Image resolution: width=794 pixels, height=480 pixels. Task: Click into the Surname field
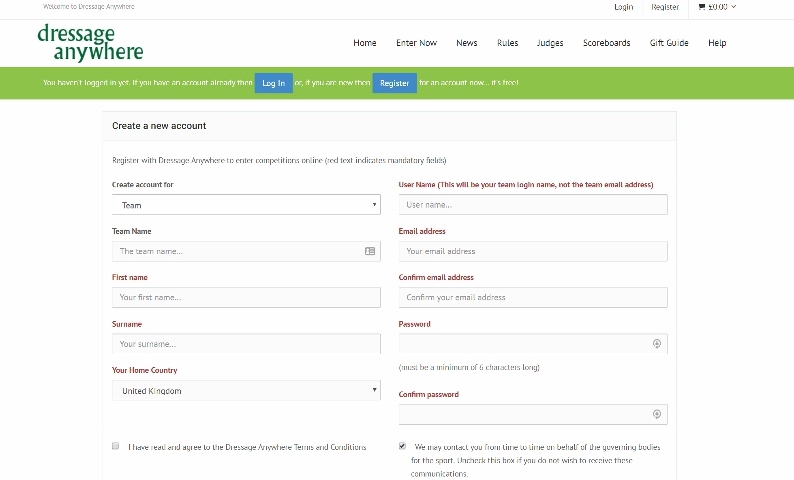tap(246, 344)
